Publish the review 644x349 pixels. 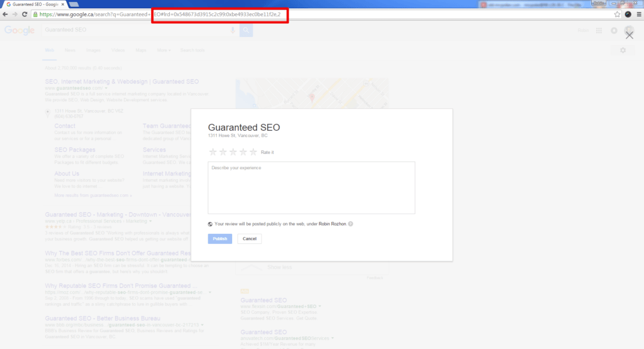click(x=219, y=238)
